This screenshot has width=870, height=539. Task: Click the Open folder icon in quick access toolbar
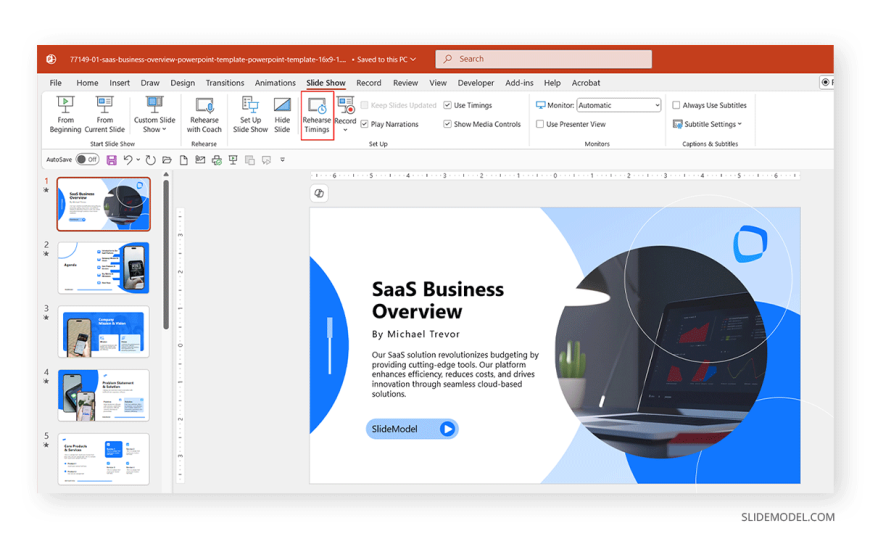166,160
